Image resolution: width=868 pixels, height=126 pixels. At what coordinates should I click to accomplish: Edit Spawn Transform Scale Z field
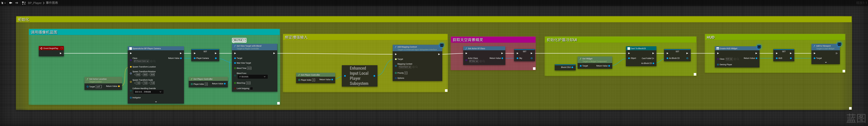(152, 83)
